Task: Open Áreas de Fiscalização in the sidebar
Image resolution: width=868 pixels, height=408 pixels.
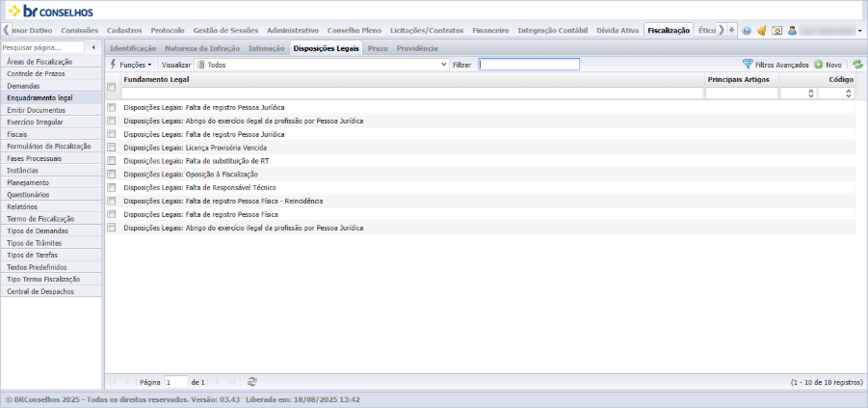Action: [51, 62]
